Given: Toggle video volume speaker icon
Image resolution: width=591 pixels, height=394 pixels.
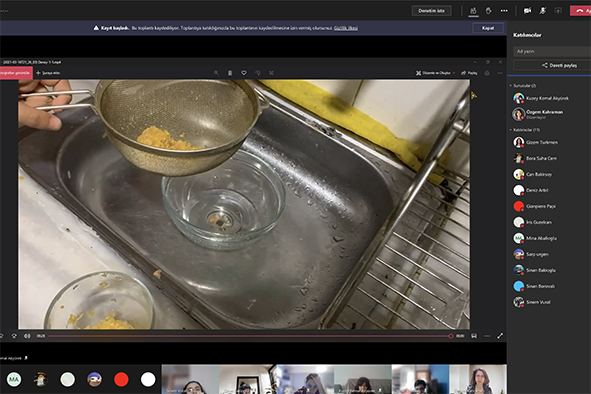Looking at the screenshot, I should 27,336.
